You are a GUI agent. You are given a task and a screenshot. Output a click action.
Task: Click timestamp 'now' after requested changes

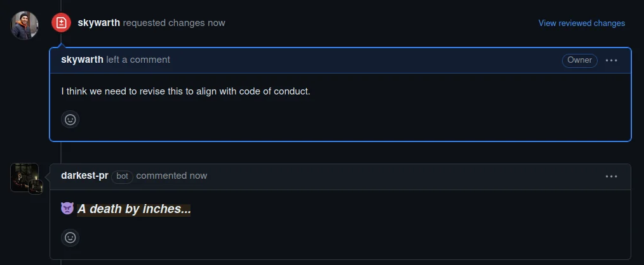[216, 23]
